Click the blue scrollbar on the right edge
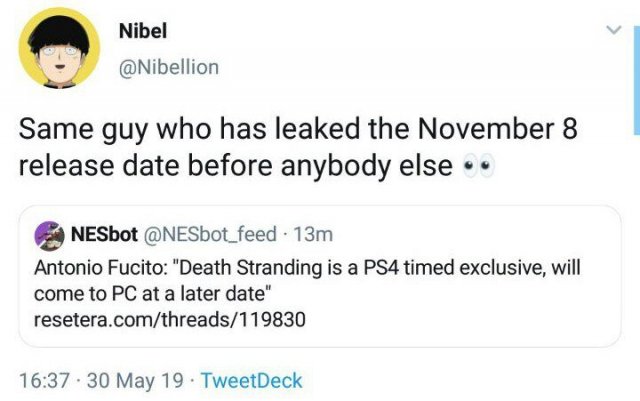Screen dimensions: 640x401 (636, 80)
